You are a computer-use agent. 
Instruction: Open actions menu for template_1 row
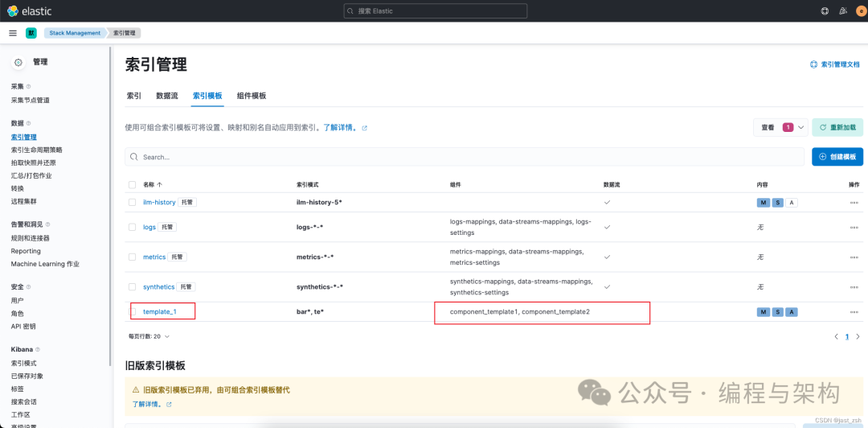854,312
